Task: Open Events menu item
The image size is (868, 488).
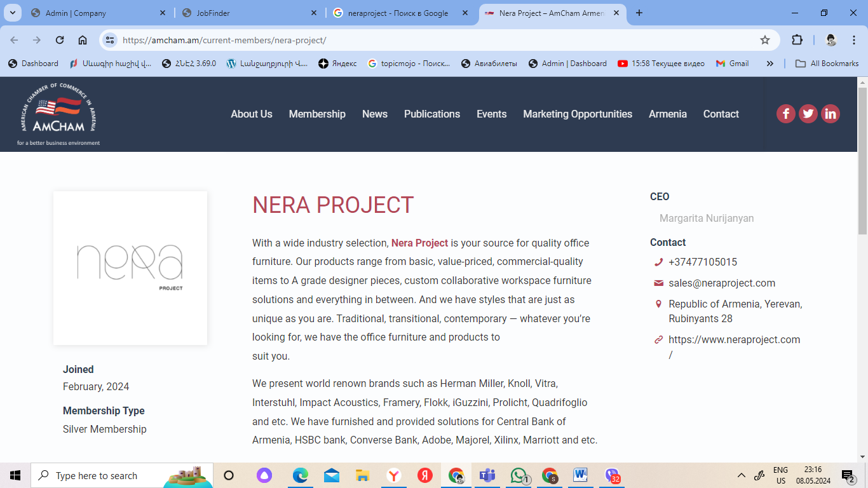Action: [x=492, y=114]
